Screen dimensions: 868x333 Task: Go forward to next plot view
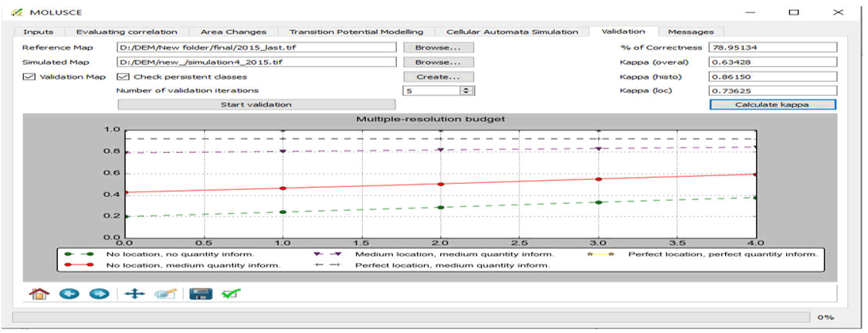coord(97,294)
